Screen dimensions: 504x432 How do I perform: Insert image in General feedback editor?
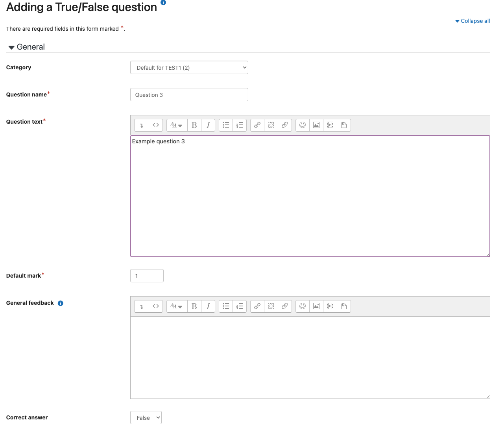316,306
